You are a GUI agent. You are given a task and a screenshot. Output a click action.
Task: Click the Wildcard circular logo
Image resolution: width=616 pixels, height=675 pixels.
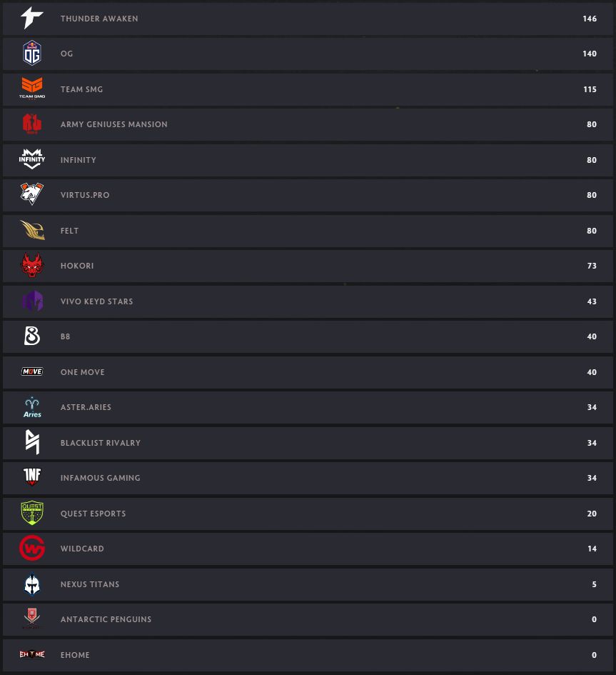(31, 549)
